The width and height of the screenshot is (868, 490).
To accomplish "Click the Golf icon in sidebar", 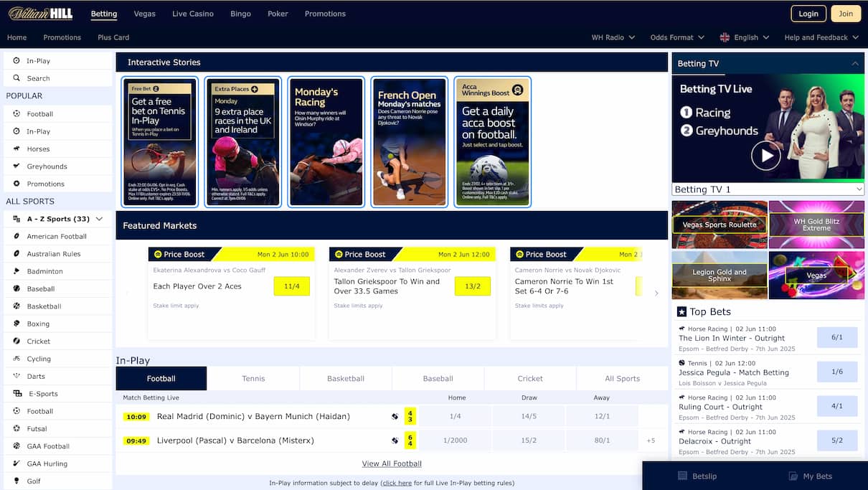I will point(16,481).
